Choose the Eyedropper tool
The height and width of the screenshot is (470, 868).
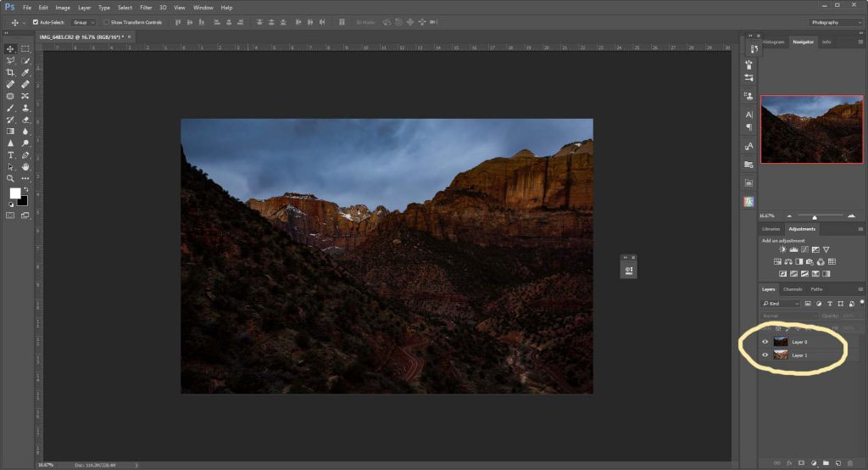pyautogui.click(x=25, y=73)
